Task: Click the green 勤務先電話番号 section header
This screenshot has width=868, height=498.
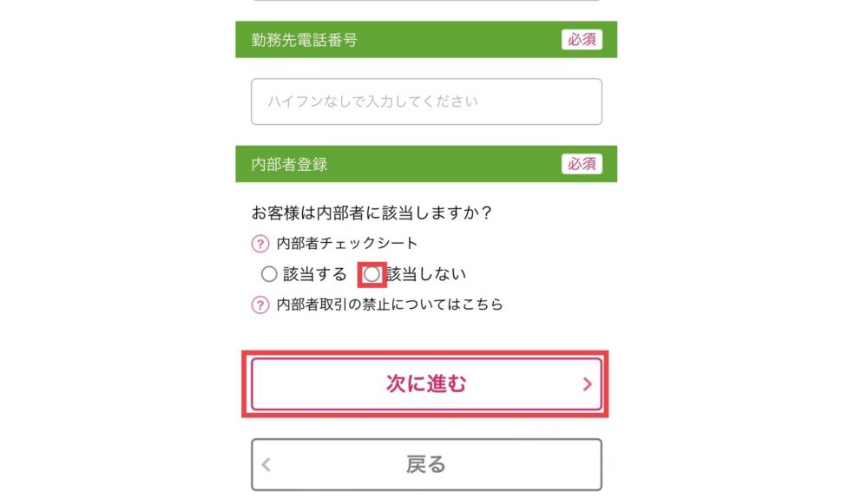Action: pos(426,39)
